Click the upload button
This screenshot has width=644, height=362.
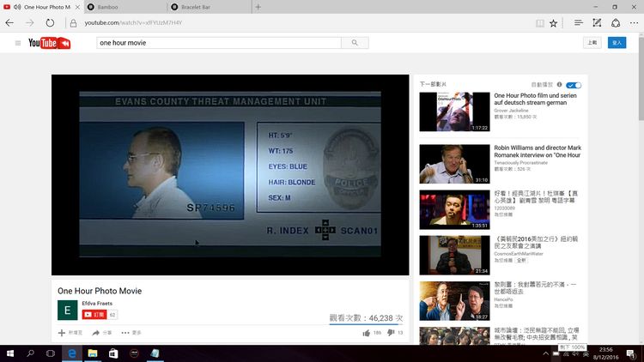pos(592,43)
